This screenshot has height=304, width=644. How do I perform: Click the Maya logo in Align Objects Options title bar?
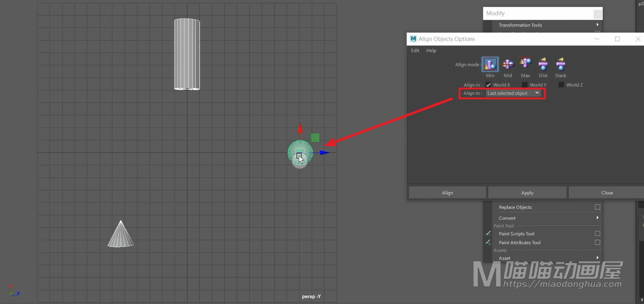coord(413,39)
